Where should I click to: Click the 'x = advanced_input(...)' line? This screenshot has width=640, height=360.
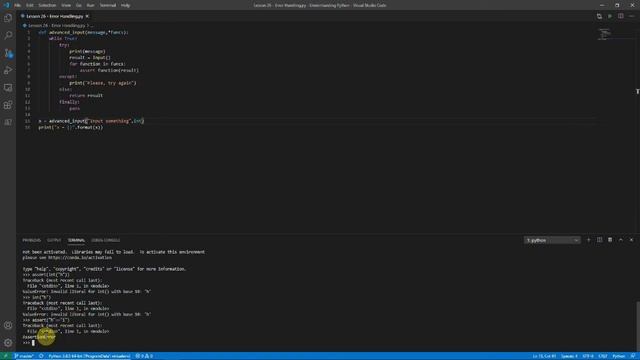91,121
